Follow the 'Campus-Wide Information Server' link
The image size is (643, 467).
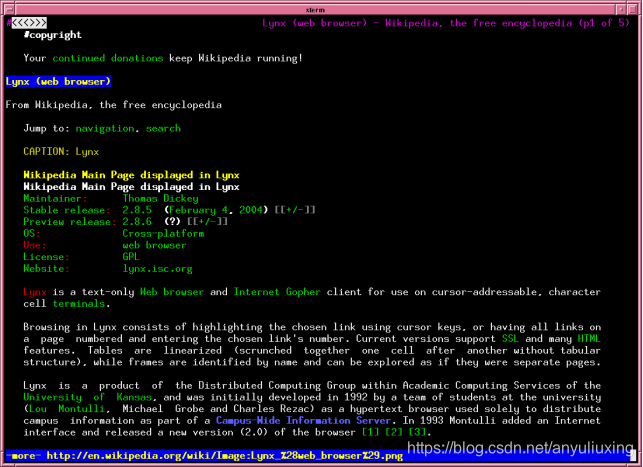pyautogui.click(x=303, y=421)
